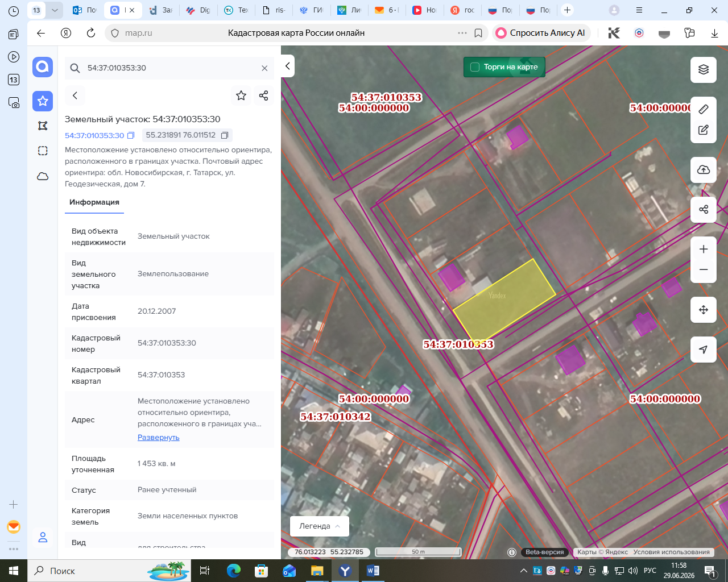The height and width of the screenshot is (582, 728).
Task: Open a new browser tab
Action: pos(567,10)
